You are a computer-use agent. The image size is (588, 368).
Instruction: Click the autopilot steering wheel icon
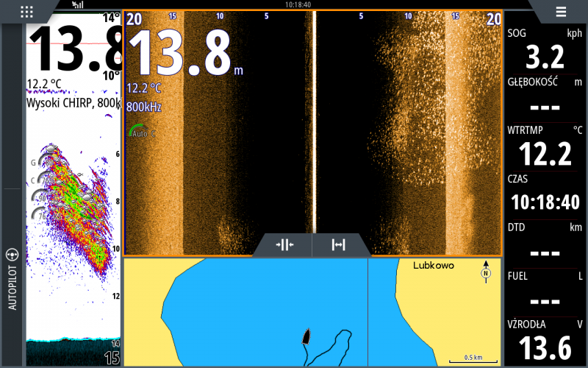point(12,255)
